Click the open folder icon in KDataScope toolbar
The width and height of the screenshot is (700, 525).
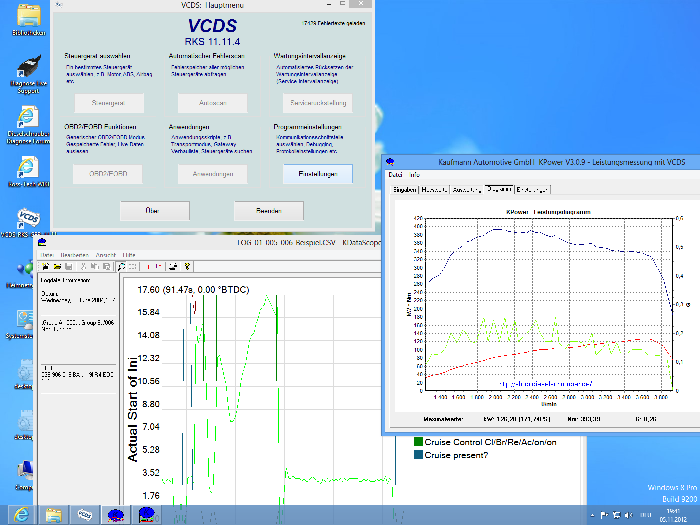(57, 267)
